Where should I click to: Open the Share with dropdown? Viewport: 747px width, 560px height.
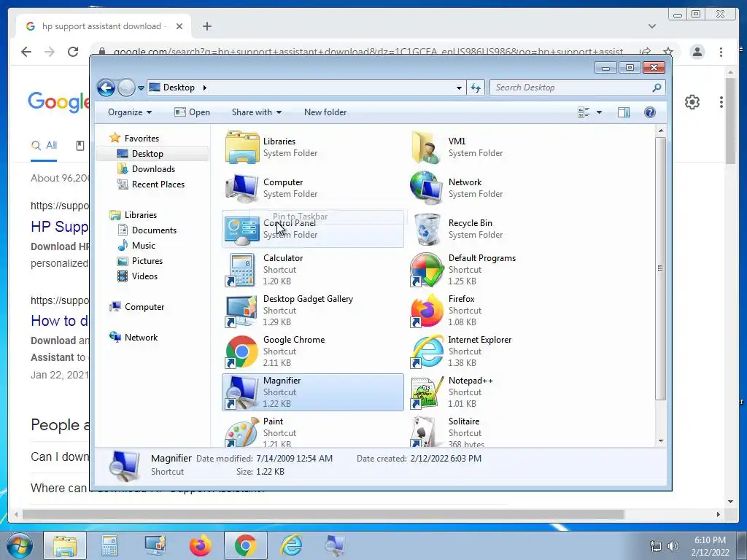coord(256,112)
